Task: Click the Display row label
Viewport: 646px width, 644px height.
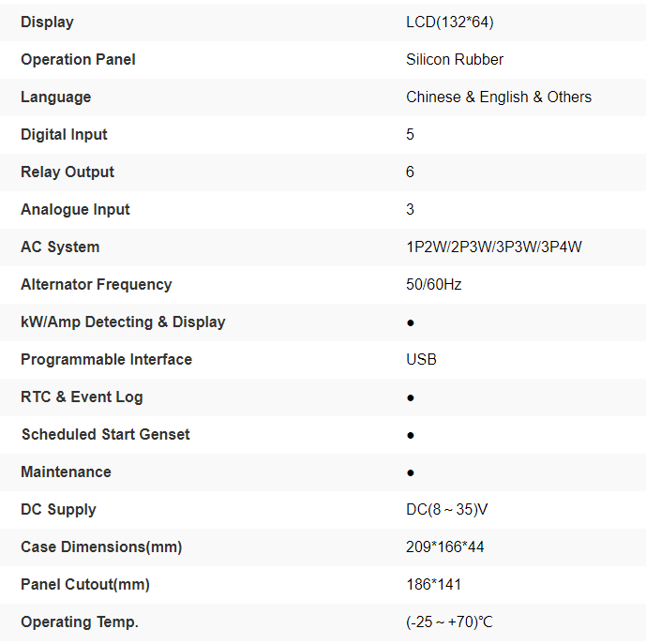Action: pyautogui.click(x=47, y=22)
